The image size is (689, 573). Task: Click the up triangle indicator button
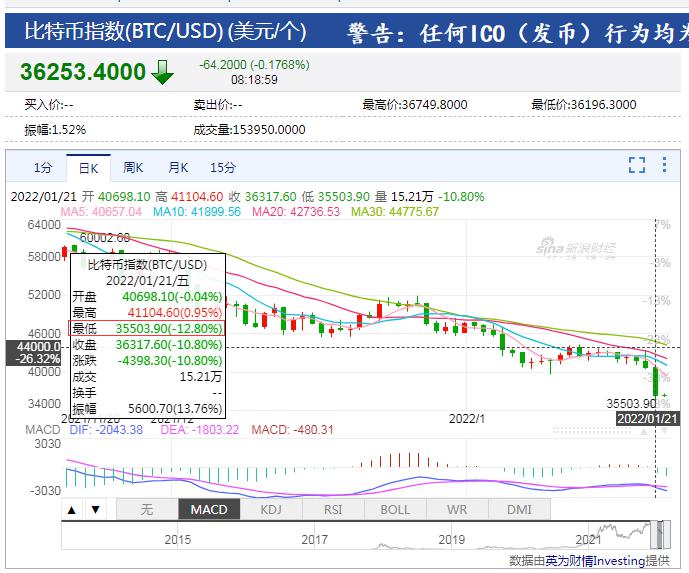pos(72,510)
